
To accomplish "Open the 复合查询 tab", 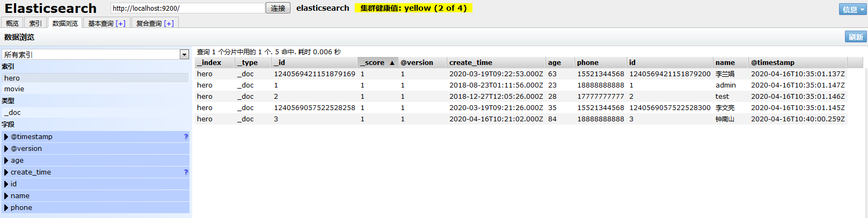I will coord(149,23).
